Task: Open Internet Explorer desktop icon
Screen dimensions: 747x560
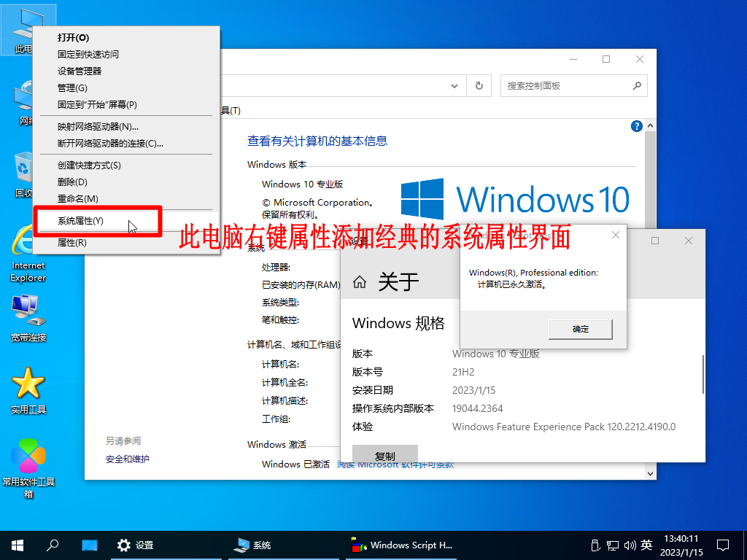Action: 28,252
